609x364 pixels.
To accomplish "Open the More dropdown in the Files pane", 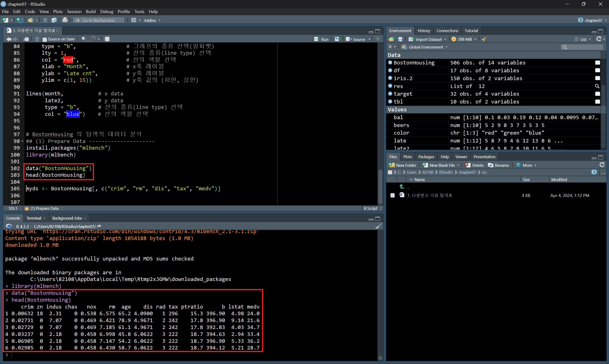I will [x=527, y=165].
